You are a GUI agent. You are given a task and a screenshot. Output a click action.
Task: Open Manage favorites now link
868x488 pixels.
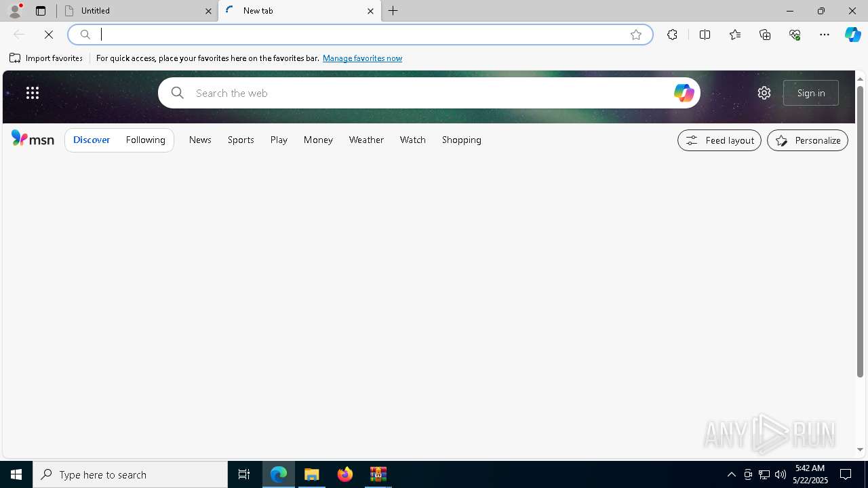point(362,58)
